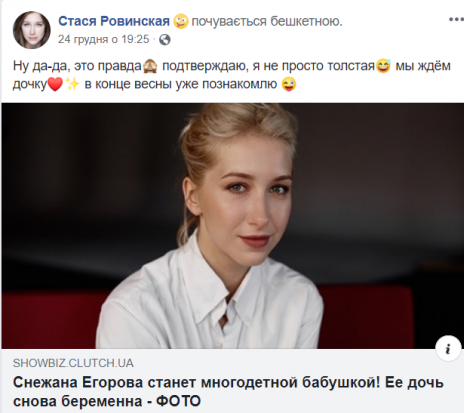The height and width of the screenshot is (413, 464).
Task: Click the winking tongue emoji ending the post
Action: [x=288, y=84]
